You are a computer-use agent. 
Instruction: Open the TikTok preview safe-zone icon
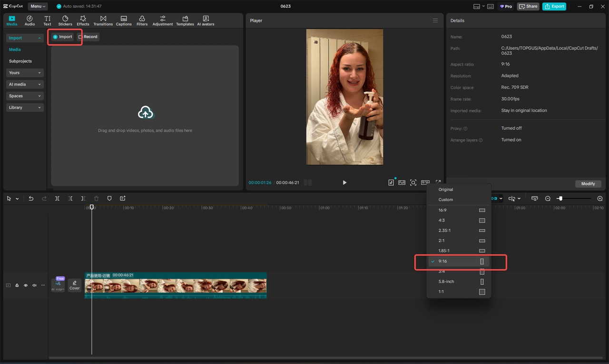[391, 182]
